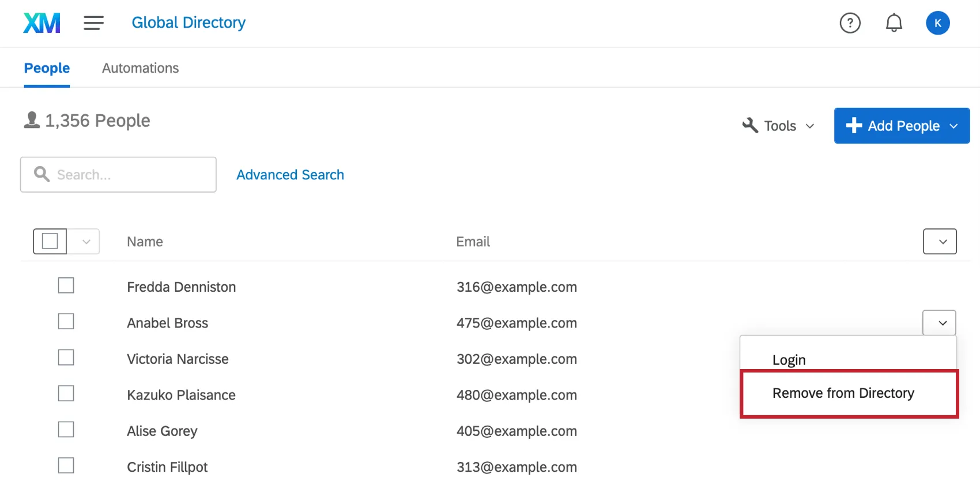Screen dimensions: 980x489
Task: Select Login from the row menu
Action: [x=789, y=360]
